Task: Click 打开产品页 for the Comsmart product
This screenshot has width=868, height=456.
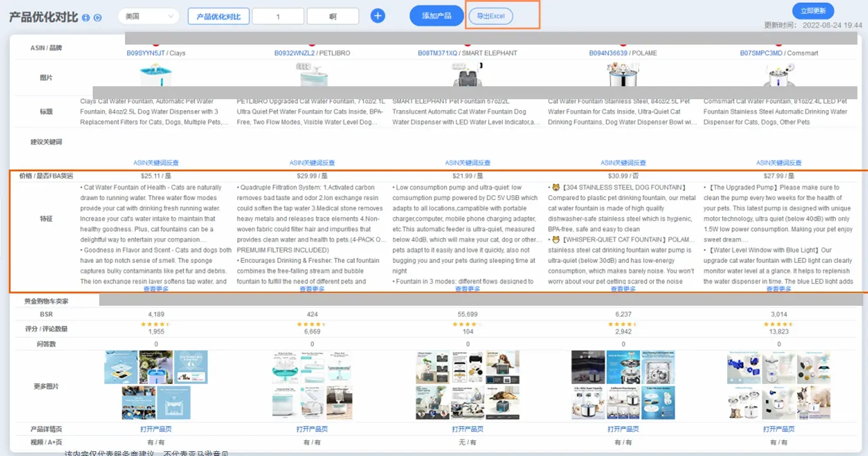Action: (779, 429)
